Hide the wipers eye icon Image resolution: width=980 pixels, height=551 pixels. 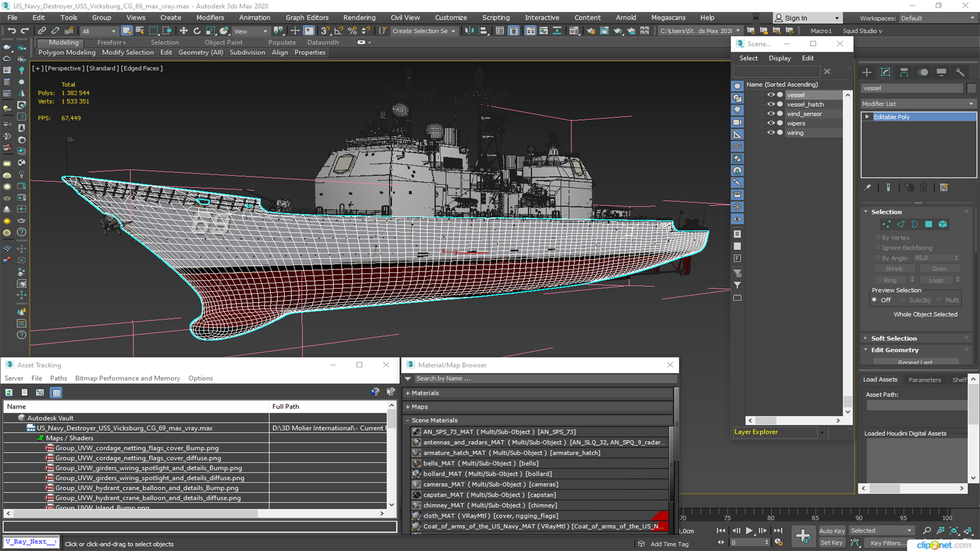[771, 123]
